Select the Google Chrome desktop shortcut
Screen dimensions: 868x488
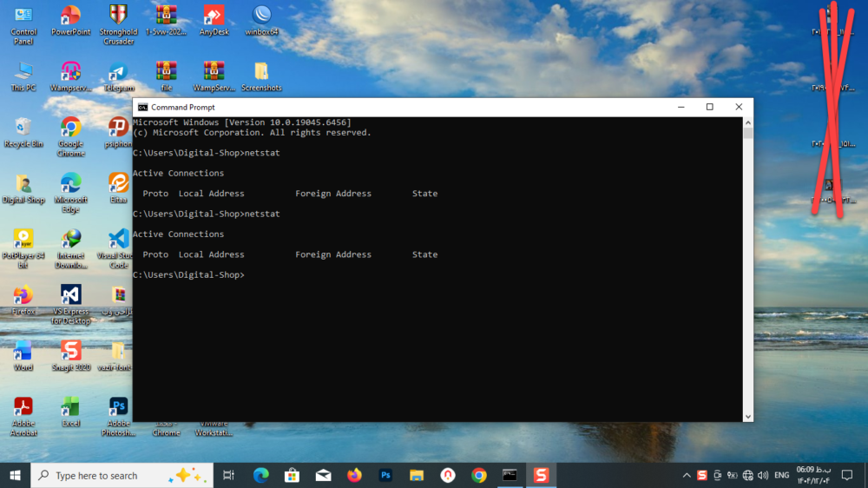click(70, 137)
